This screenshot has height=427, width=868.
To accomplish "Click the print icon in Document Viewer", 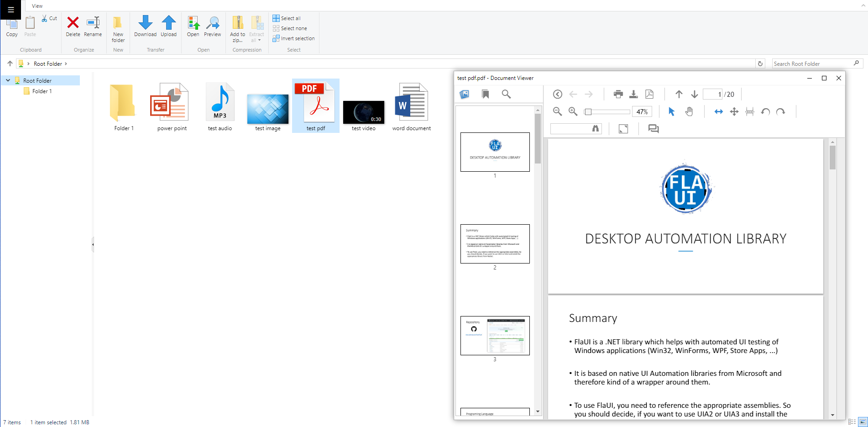I will [618, 94].
